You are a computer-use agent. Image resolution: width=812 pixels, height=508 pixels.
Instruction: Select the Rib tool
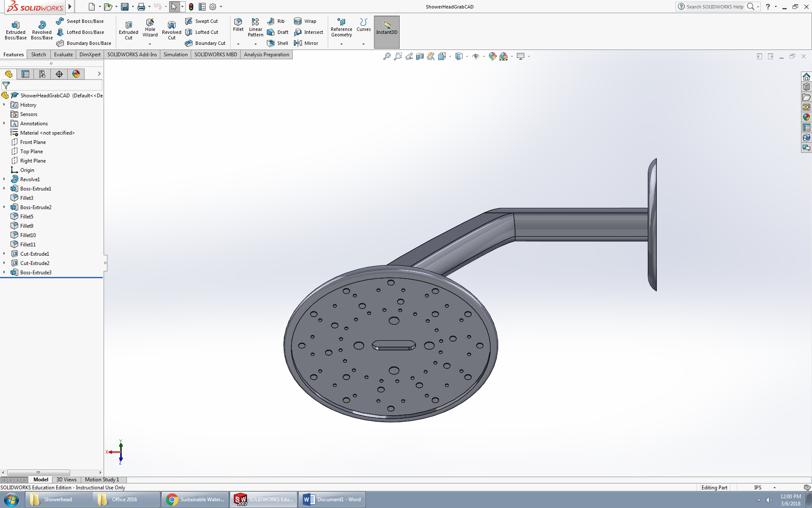pos(276,21)
